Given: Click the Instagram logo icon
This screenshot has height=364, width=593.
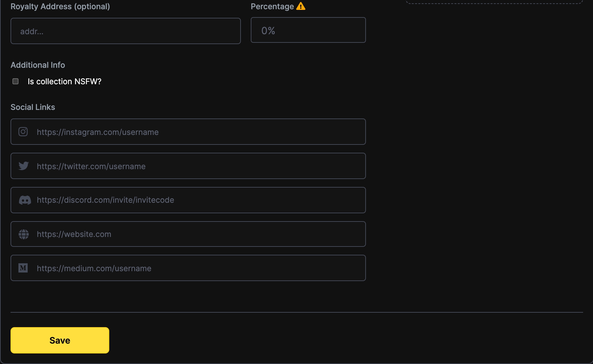Looking at the screenshot, I should [x=23, y=132].
